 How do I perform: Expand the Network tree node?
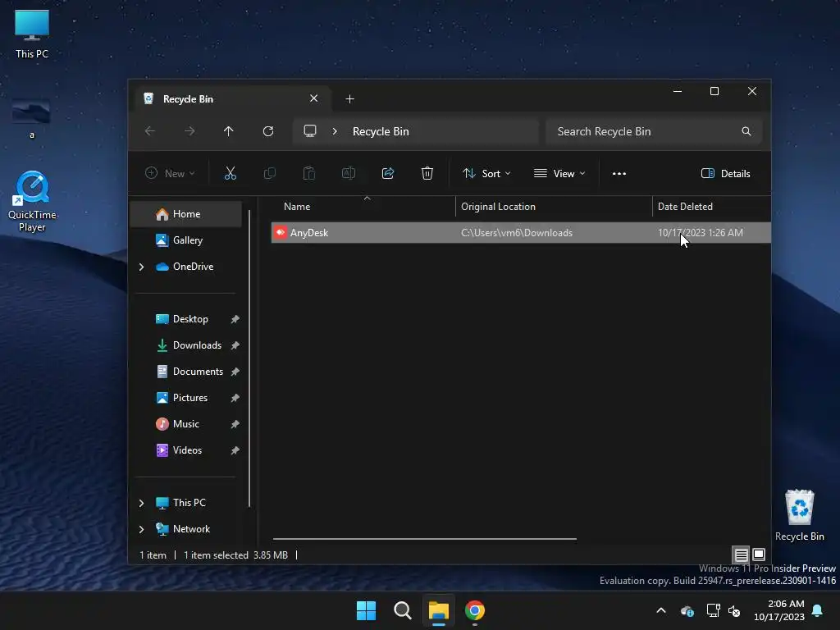[x=141, y=529]
